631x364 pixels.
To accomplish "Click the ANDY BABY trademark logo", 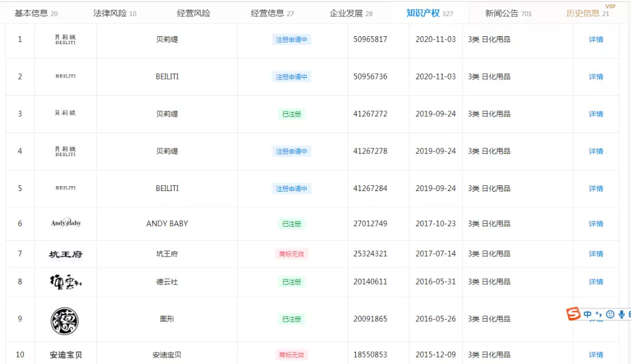I will tap(65, 223).
